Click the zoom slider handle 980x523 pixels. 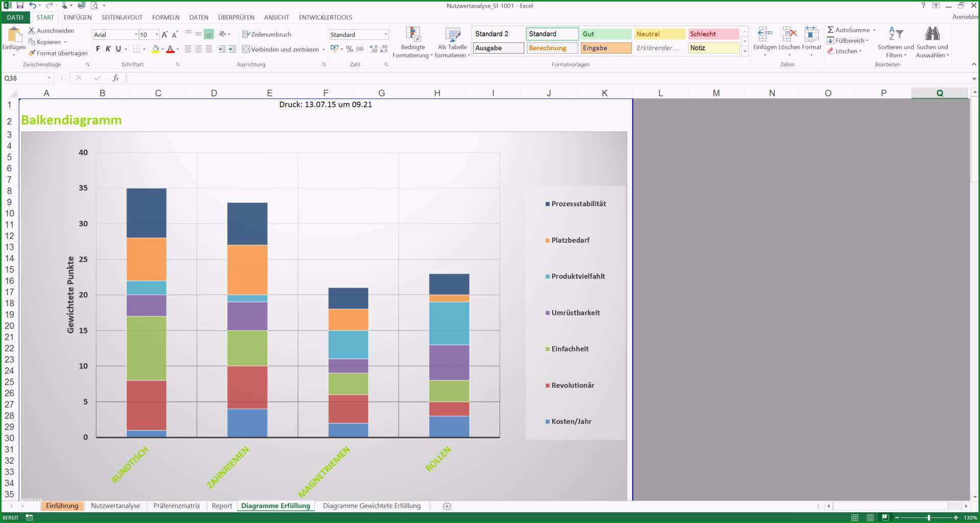[x=929, y=518]
